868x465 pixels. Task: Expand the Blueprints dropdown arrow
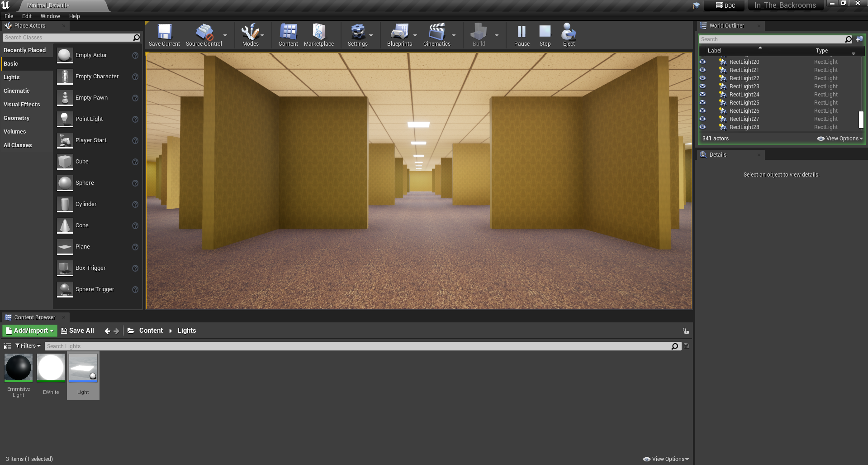tap(415, 35)
